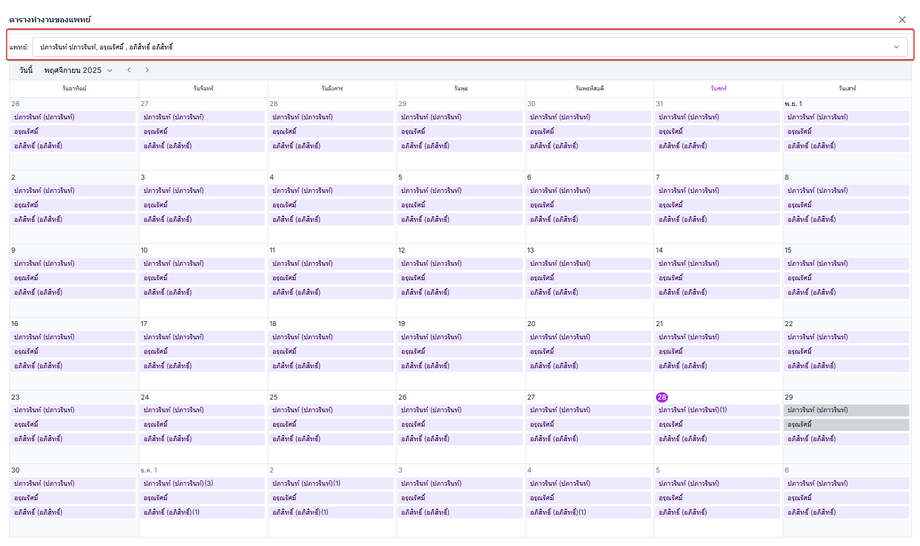Open ปภาวรินท์ (ปภาวรินท์)(1) event on December 2
This screenshot has width=920, height=546.
332,483
